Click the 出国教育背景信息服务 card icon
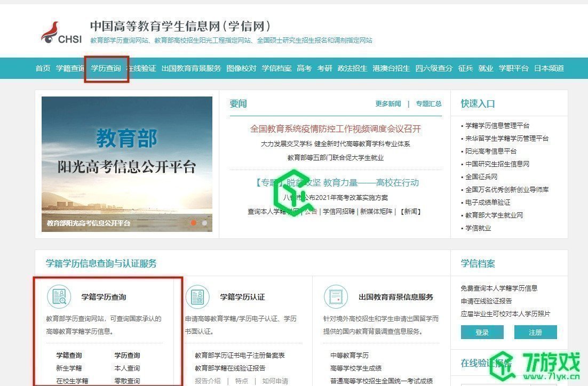This screenshot has width=588, height=386. coord(336,296)
